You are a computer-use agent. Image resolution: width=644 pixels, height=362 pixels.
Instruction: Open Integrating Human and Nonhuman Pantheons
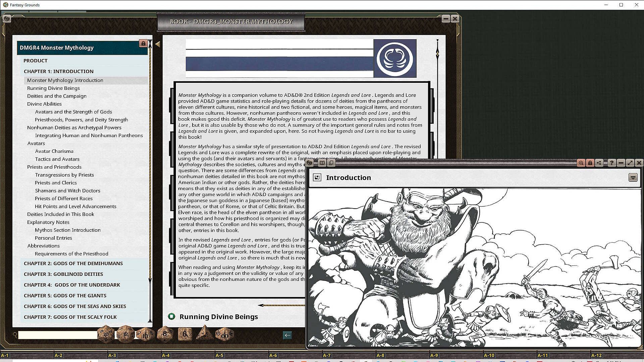(89, 135)
